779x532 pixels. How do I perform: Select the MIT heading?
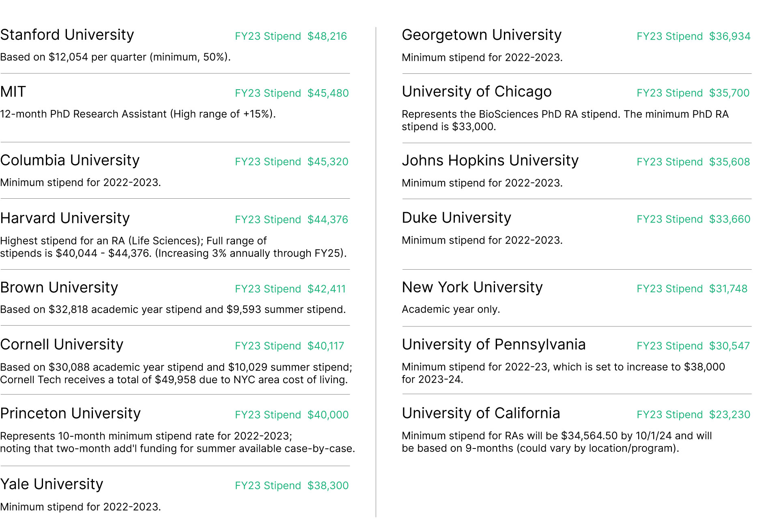click(x=13, y=92)
